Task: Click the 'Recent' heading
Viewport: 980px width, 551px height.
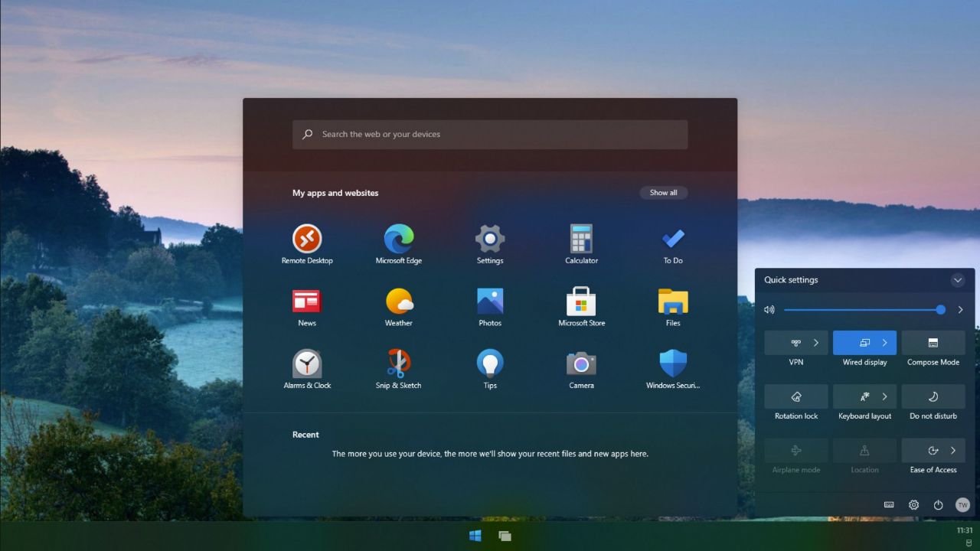Action: point(305,435)
